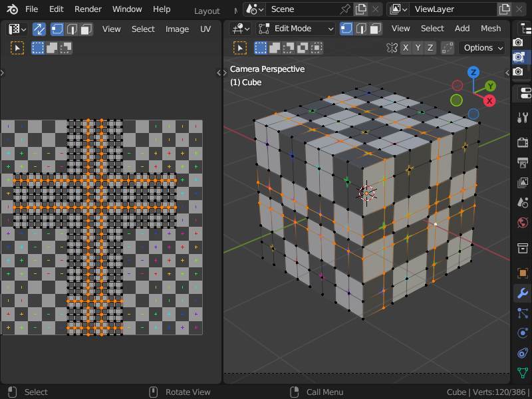Open the File menu
The width and height of the screenshot is (532, 399).
31,9
